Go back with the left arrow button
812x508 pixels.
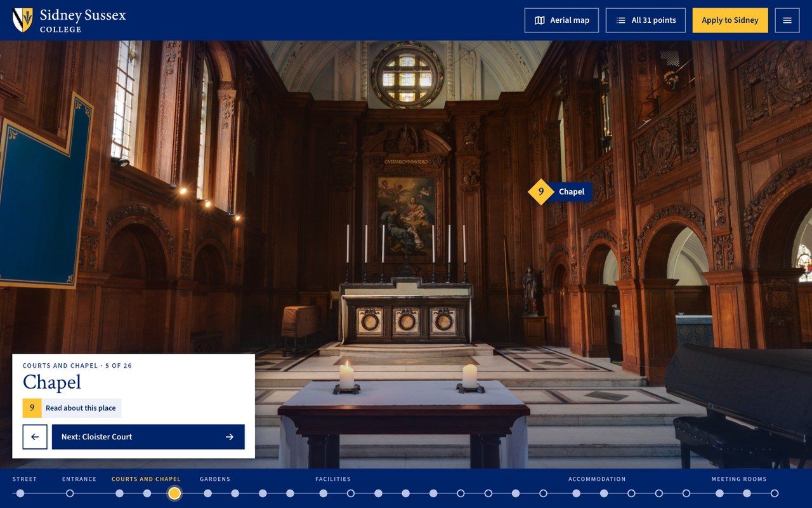point(35,437)
